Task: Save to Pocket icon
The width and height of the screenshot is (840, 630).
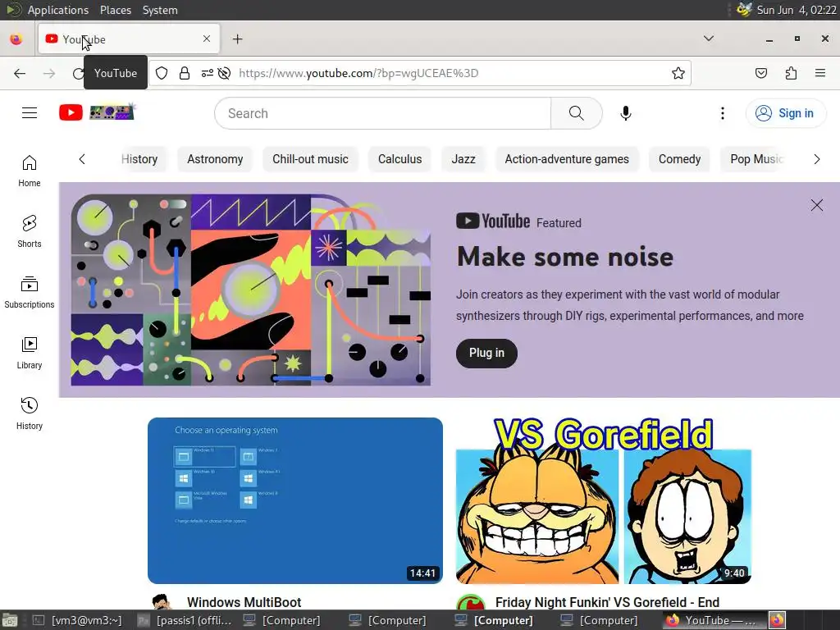Action: click(x=760, y=73)
